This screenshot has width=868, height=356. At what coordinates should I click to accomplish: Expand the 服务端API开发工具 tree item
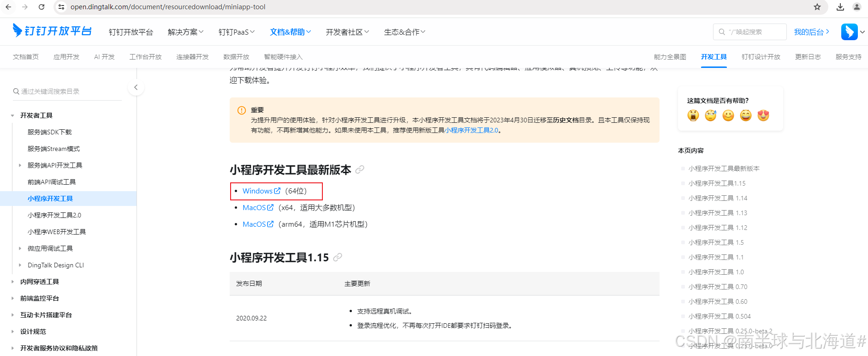pyautogui.click(x=20, y=165)
